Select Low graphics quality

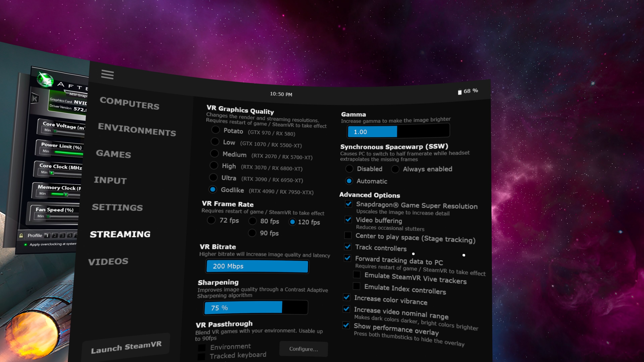pyautogui.click(x=215, y=141)
